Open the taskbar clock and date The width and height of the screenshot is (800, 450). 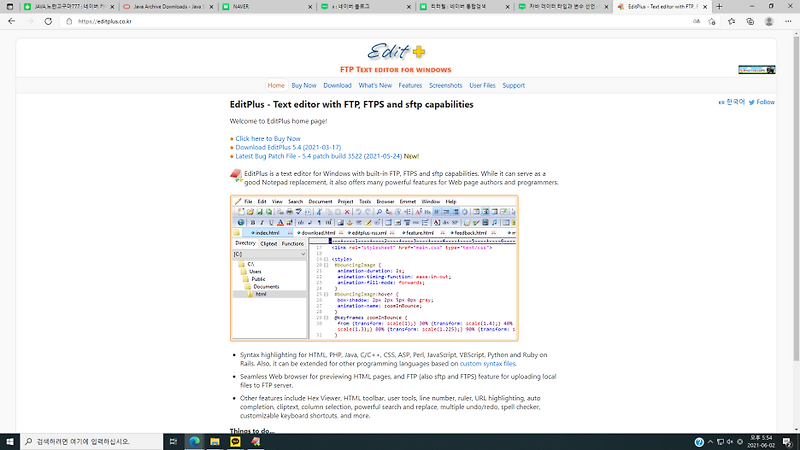[x=761, y=442]
